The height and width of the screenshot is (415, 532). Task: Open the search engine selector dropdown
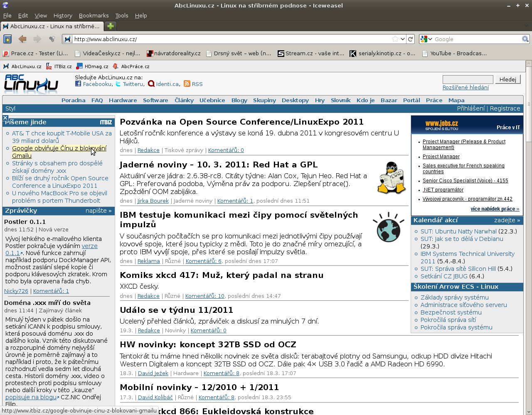click(x=426, y=39)
